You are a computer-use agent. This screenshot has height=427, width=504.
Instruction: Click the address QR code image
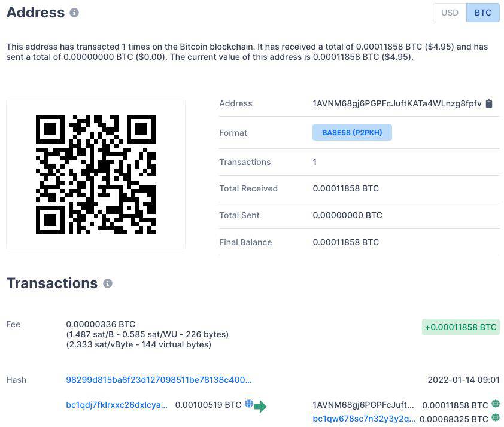pos(96,175)
